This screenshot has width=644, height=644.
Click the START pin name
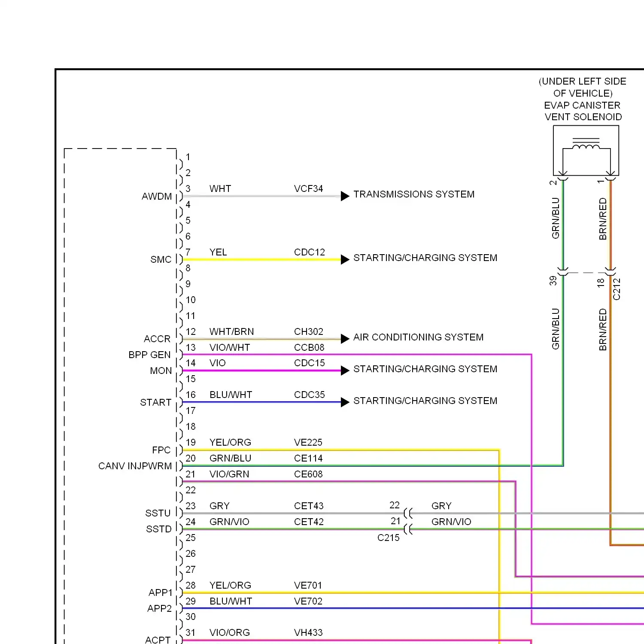[x=156, y=403]
